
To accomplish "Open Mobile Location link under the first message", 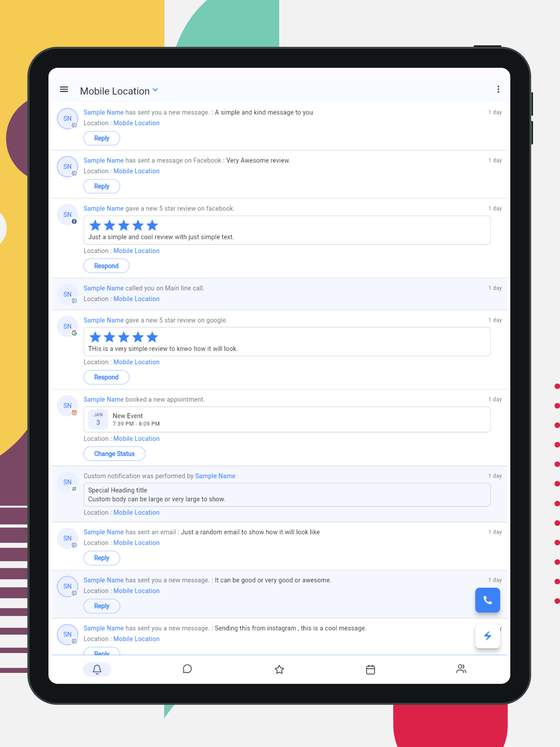I will [x=136, y=123].
